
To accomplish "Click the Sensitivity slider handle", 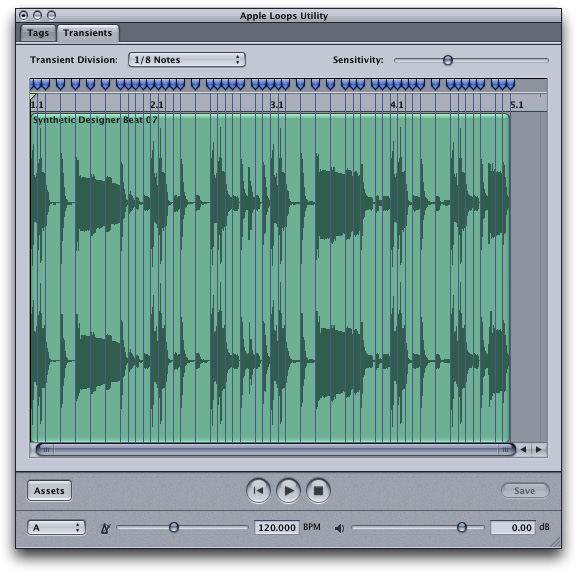I will coord(447,60).
